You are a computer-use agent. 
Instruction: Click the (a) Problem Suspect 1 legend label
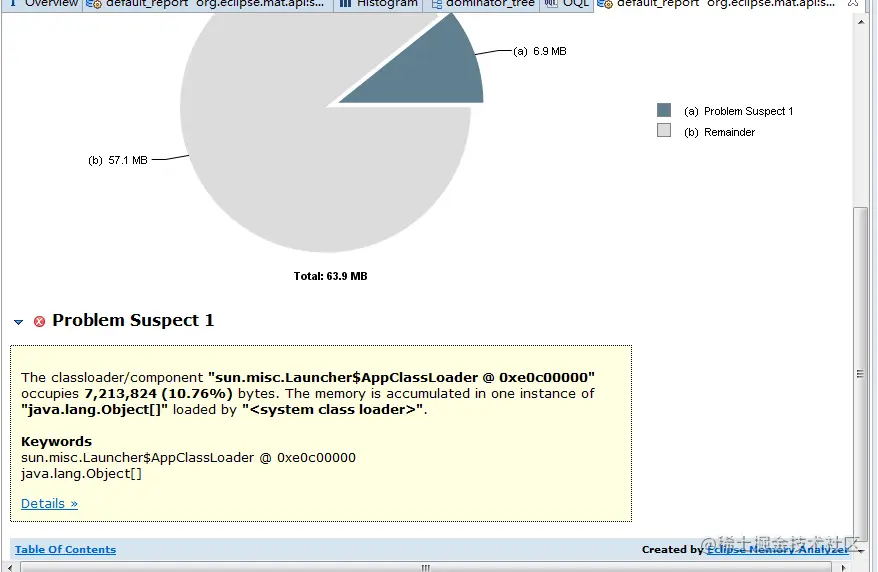click(739, 111)
